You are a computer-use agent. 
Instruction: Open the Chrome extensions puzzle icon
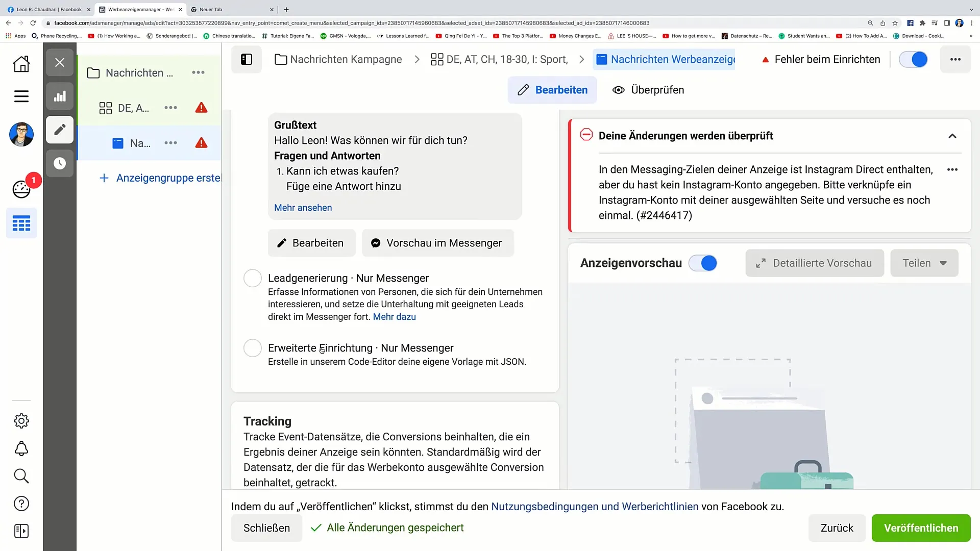pyautogui.click(x=922, y=23)
